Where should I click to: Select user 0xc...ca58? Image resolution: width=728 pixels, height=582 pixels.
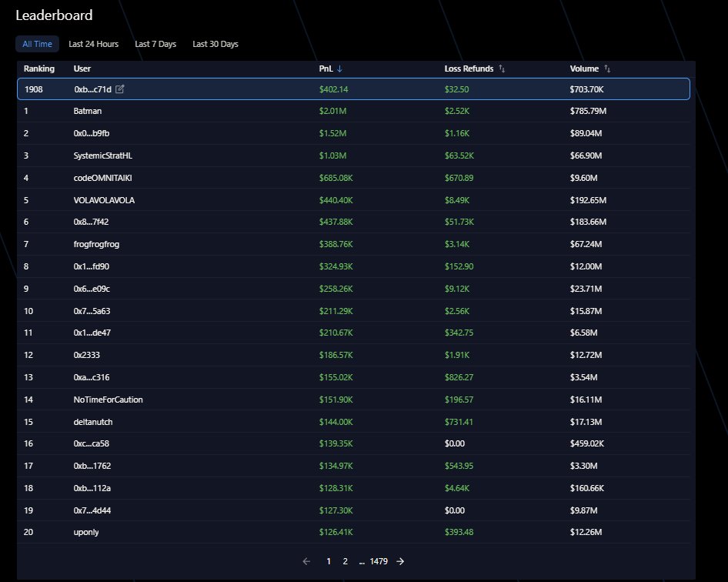[92, 443]
